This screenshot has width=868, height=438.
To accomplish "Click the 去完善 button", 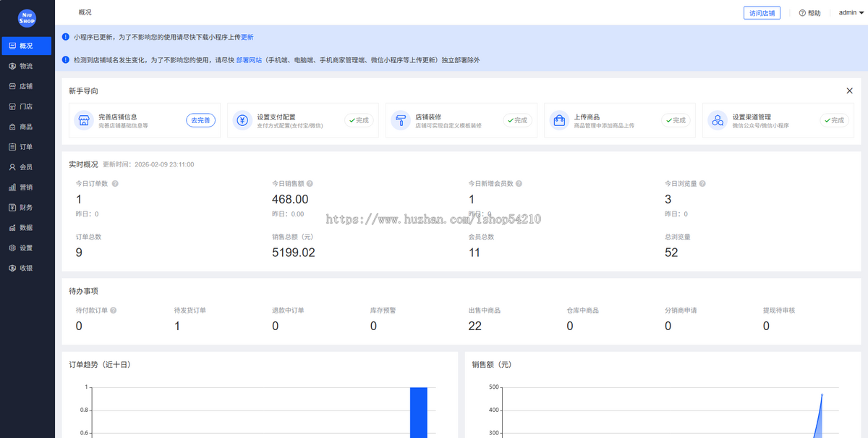I will point(200,120).
